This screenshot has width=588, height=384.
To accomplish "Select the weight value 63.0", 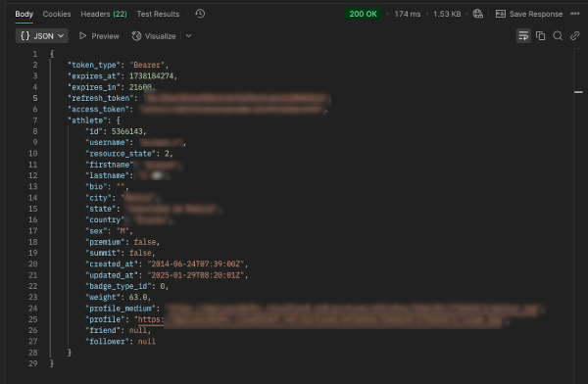I will (137, 298).
